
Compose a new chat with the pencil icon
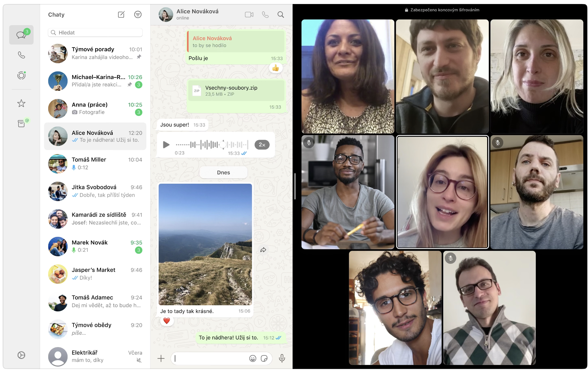click(x=121, y=14)
